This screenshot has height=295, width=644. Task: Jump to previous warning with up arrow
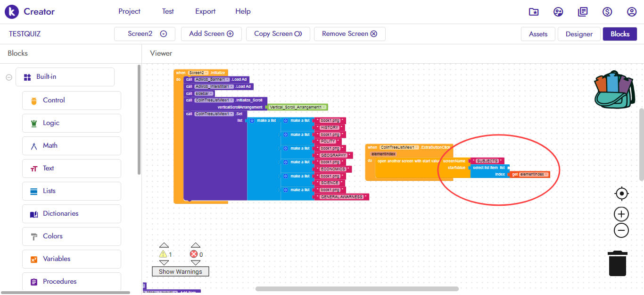[x=164, y=245]
